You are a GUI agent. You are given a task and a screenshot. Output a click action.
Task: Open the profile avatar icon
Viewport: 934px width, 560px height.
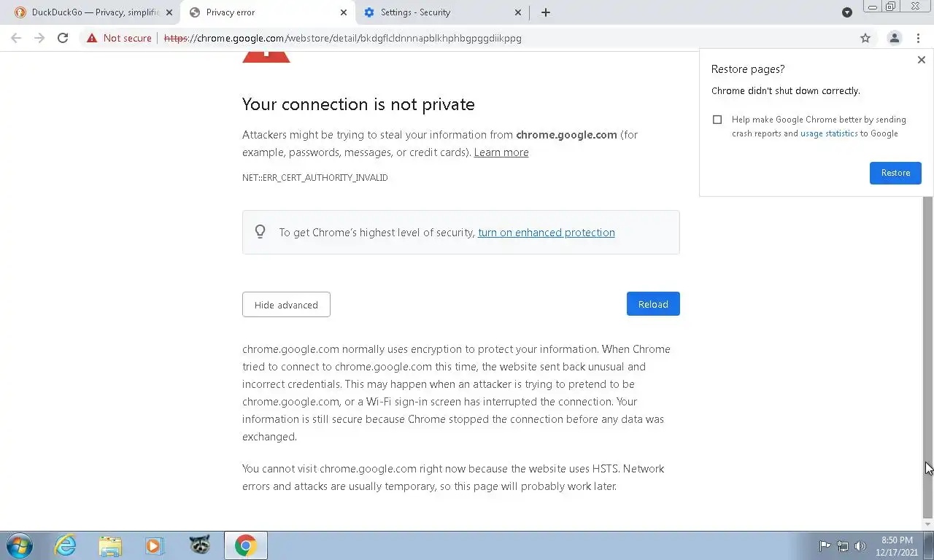tap(894, 38)
